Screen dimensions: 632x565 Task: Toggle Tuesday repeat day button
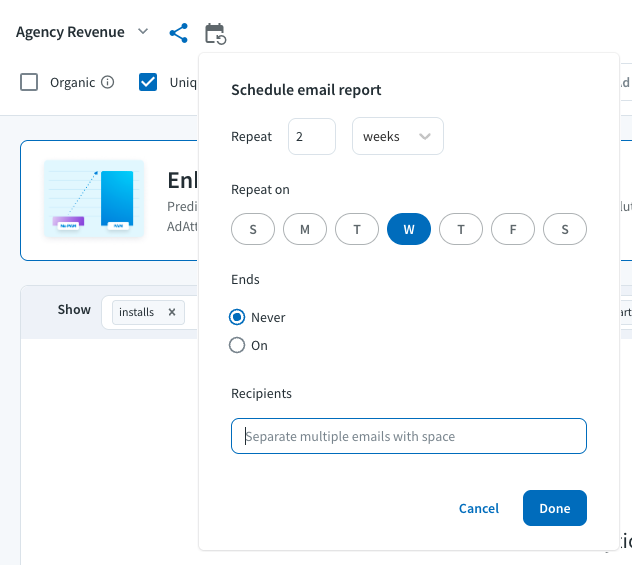coord(357,229)
